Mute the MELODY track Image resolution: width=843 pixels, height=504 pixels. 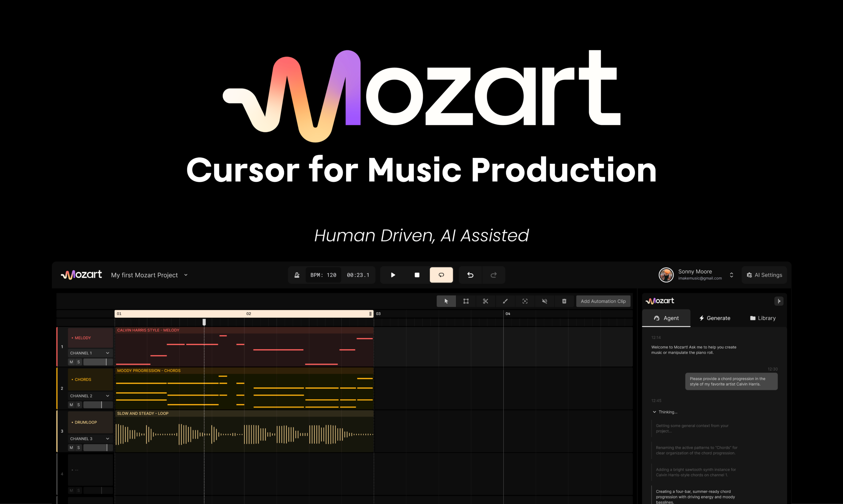[x=71, y=362]
